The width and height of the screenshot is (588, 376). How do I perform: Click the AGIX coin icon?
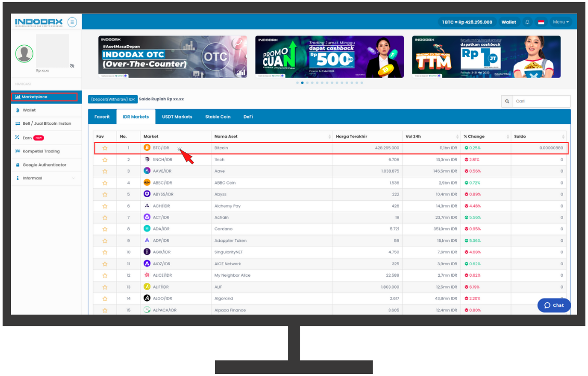point(147,252)
